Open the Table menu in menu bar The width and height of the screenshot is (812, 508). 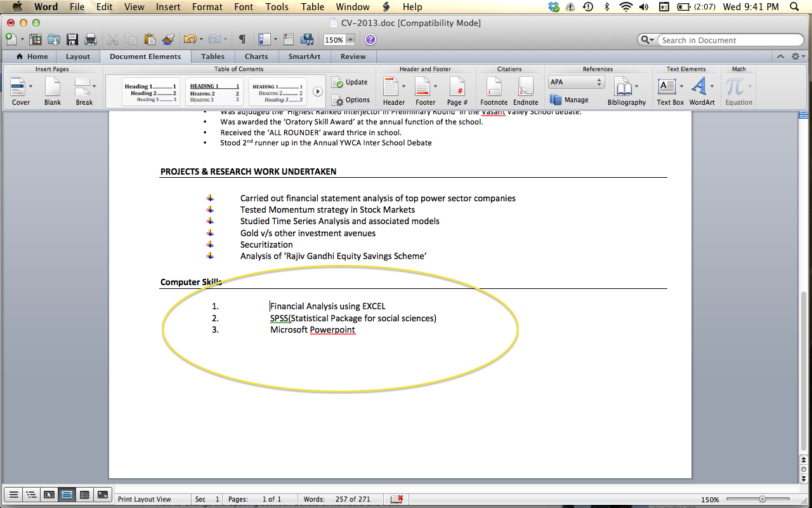coord(312,7)
